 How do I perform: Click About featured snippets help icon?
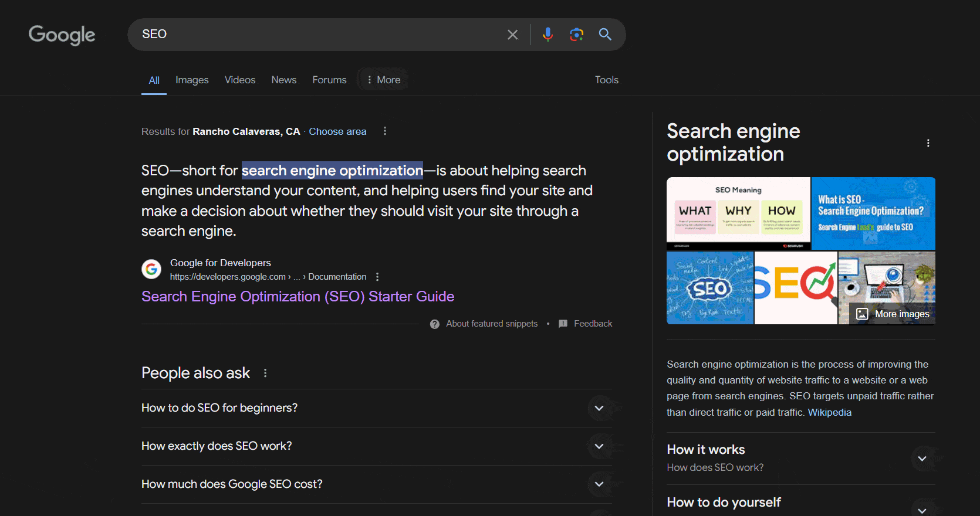[x=435, y=324]
